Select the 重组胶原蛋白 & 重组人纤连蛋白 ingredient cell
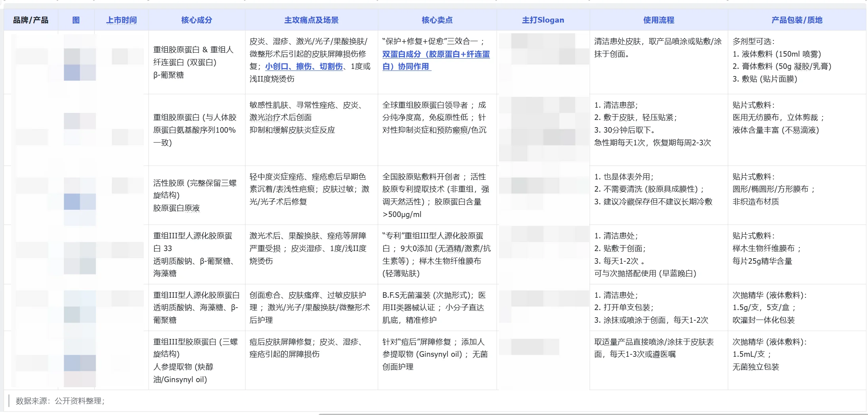This screenshot has width=868, height=415. tap(197, 62)
